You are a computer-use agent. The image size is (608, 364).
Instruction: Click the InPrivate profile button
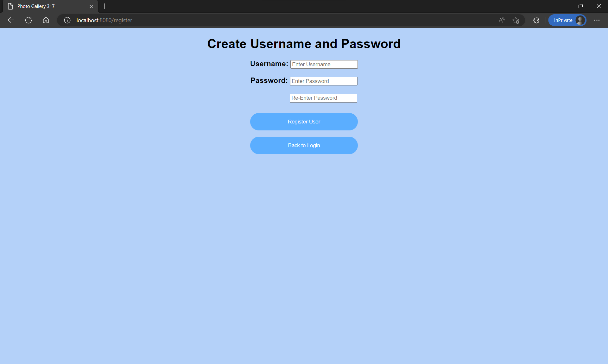[x=567, y=20]
